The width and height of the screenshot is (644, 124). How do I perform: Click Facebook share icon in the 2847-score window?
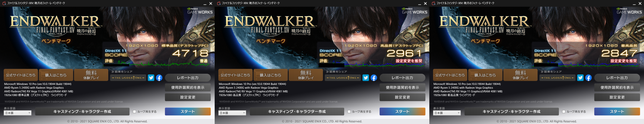tap(588, 78)
